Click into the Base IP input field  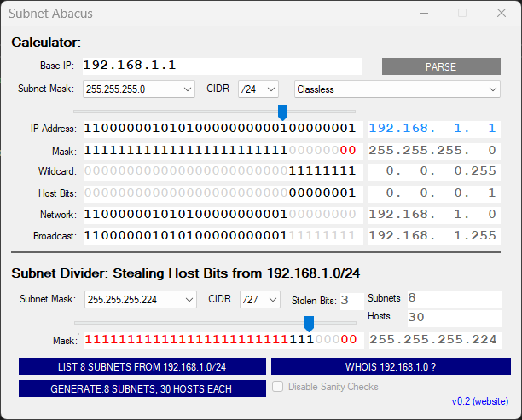(x=222, y=66)
